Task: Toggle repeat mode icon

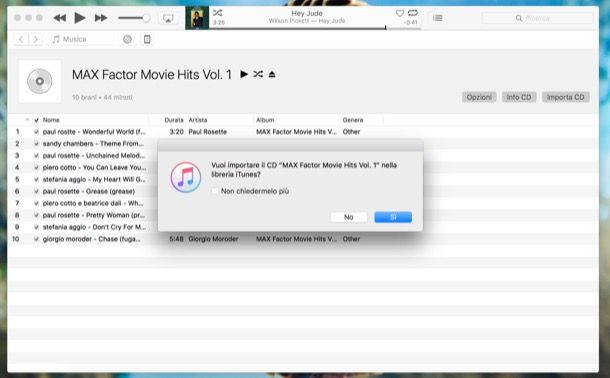Action: pyautogui.click(x=413, y=13)
